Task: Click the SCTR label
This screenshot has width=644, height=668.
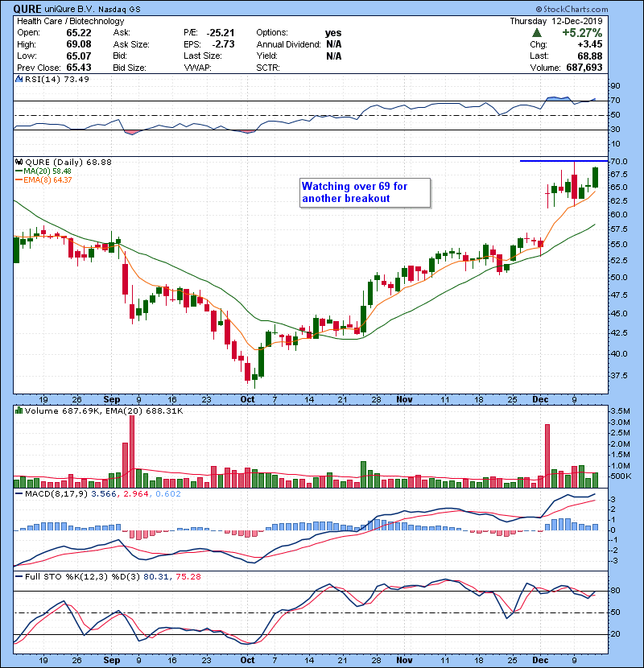Action: [x=268, y=68]
